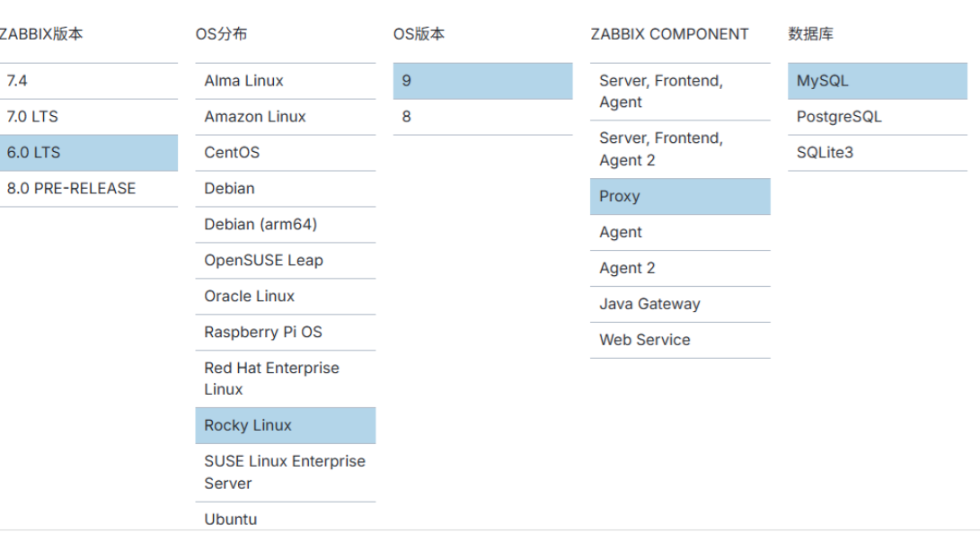Choose SUSE Linux Enterprise Server
The height and width of the screenshot is (534, 980).
pyautogui.click(x=285, y=473)
